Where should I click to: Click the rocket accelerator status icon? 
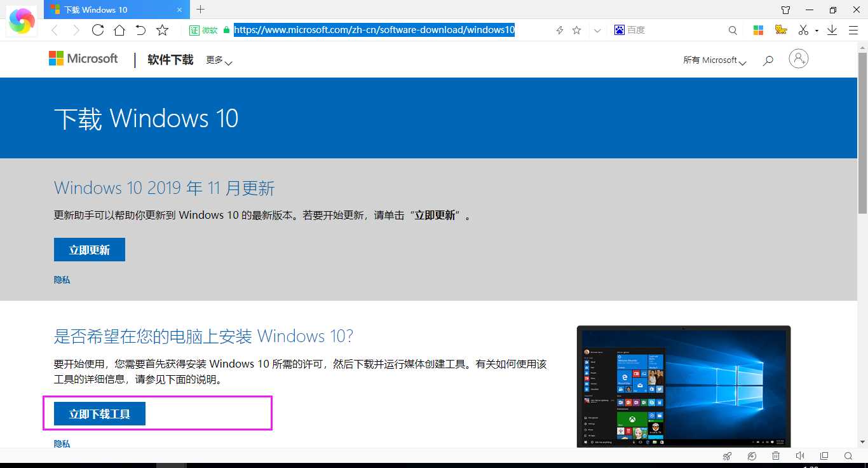[728, 456]
